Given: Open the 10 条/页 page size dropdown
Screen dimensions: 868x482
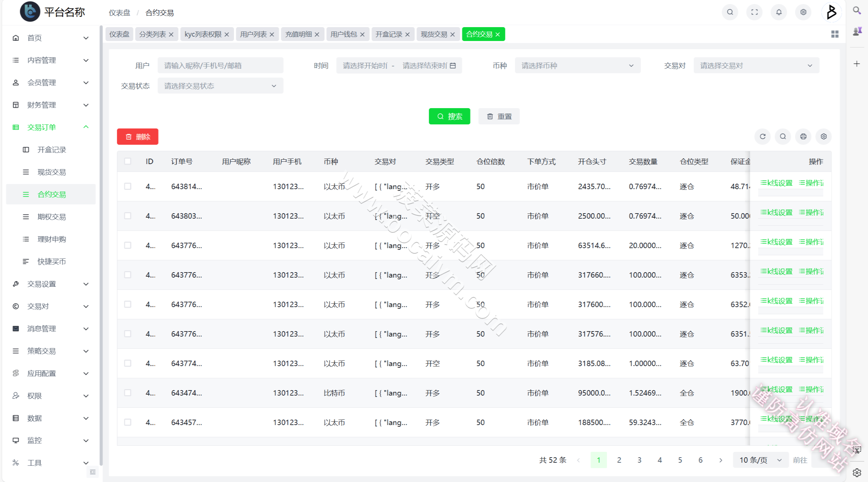Looking at the screenshot, I should pyautogui.click(x=761, y=460).
